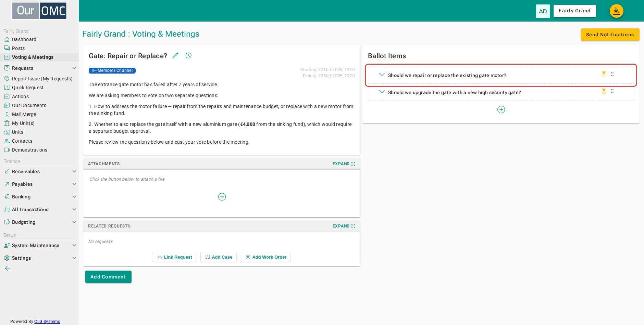Click the 'Ballot Items' heading text
644x325 pixels.
pyautogui.click(x=387, y=56)
